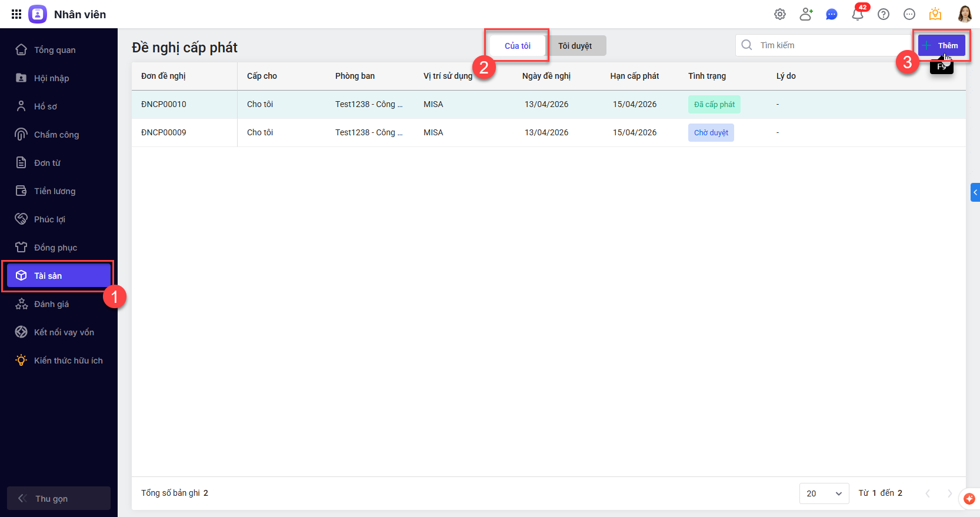The image size is (980, 517).
Task: Click the Tài sản box icon
Action: (21, 275)
